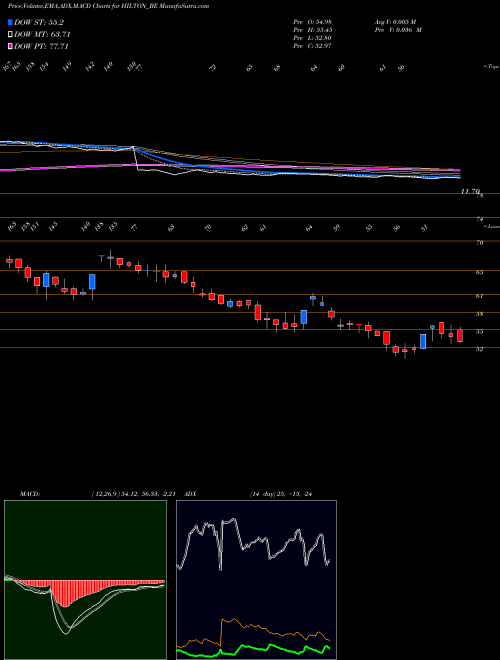Click the 'Pre H: 55.45' high value
The image size is (500, 660).
point(313,30)
